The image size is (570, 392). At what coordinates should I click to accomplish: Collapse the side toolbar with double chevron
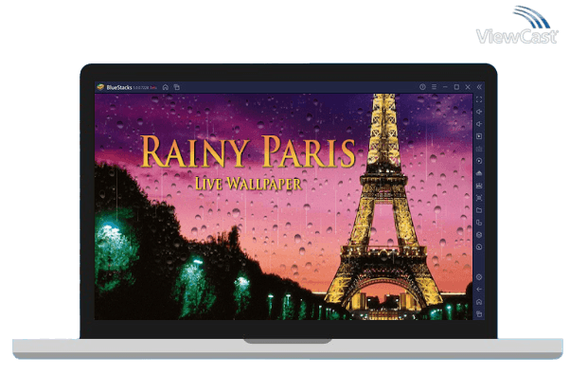[479, 87]
